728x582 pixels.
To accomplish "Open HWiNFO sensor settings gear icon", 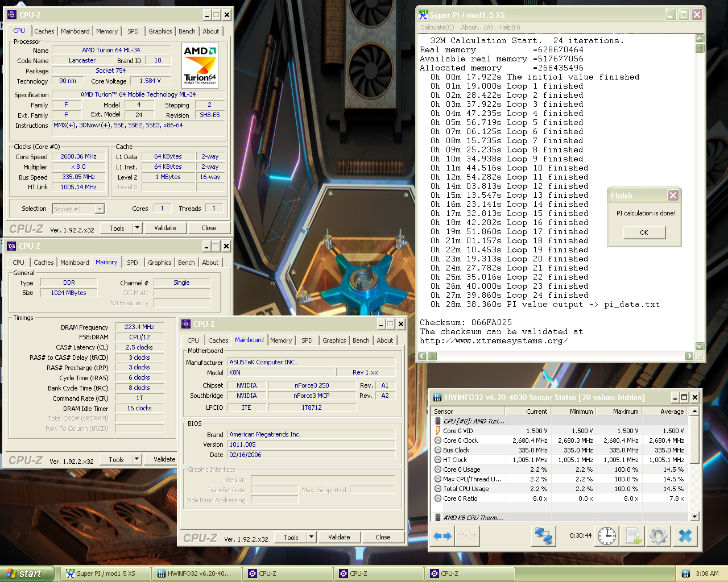I will pos(658,536).
